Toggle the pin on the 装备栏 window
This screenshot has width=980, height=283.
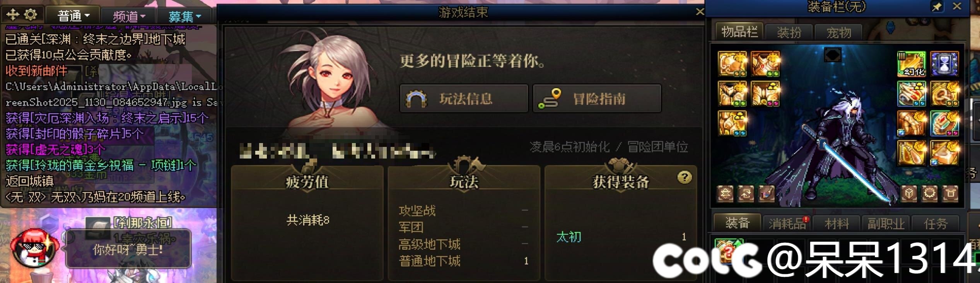[937, 7]
